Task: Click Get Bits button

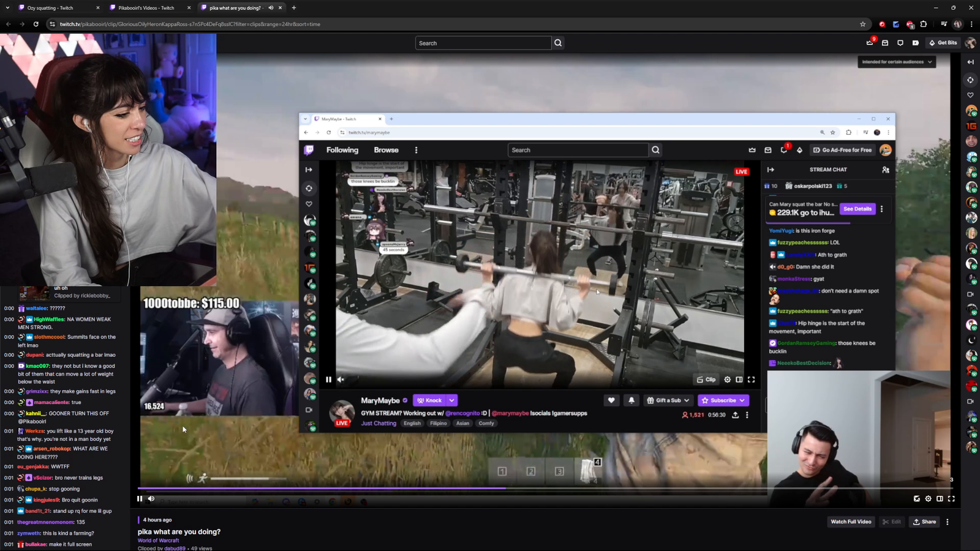Action: (943, 43)
